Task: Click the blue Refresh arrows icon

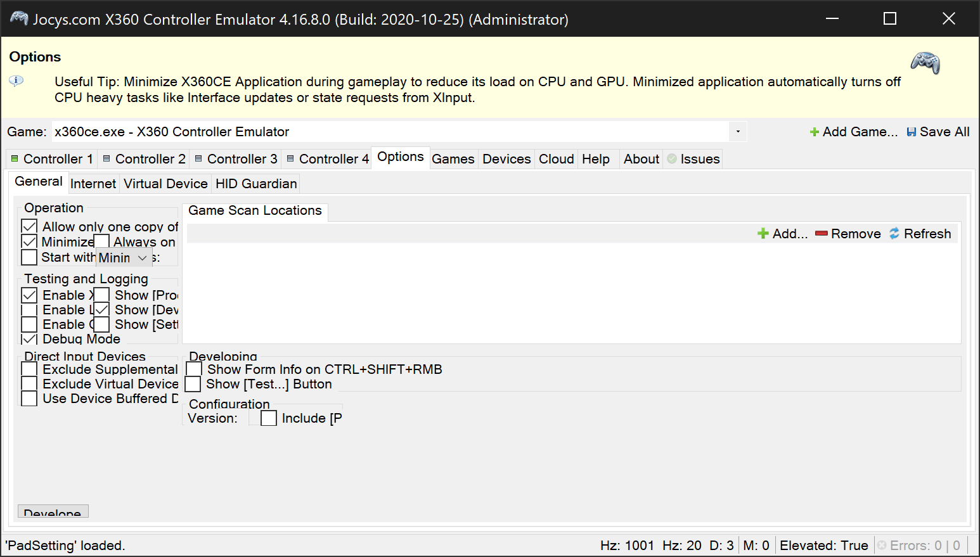Action: 894,233
